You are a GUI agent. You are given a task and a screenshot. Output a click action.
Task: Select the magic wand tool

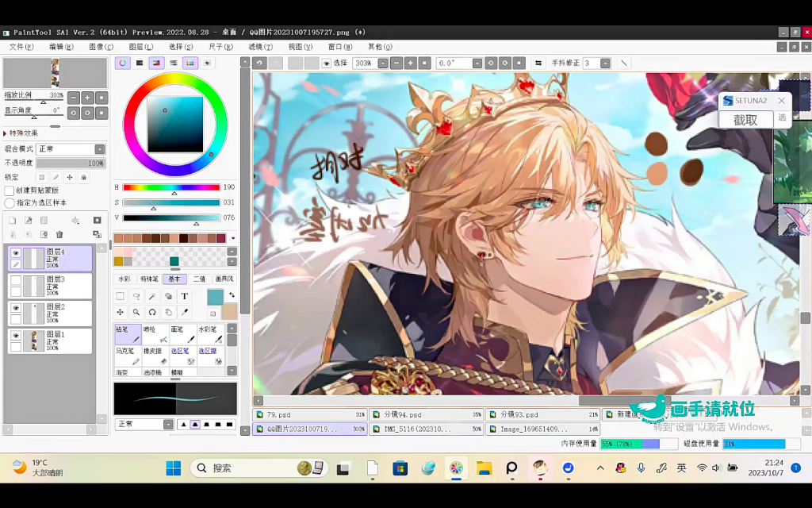coord(152,296)
